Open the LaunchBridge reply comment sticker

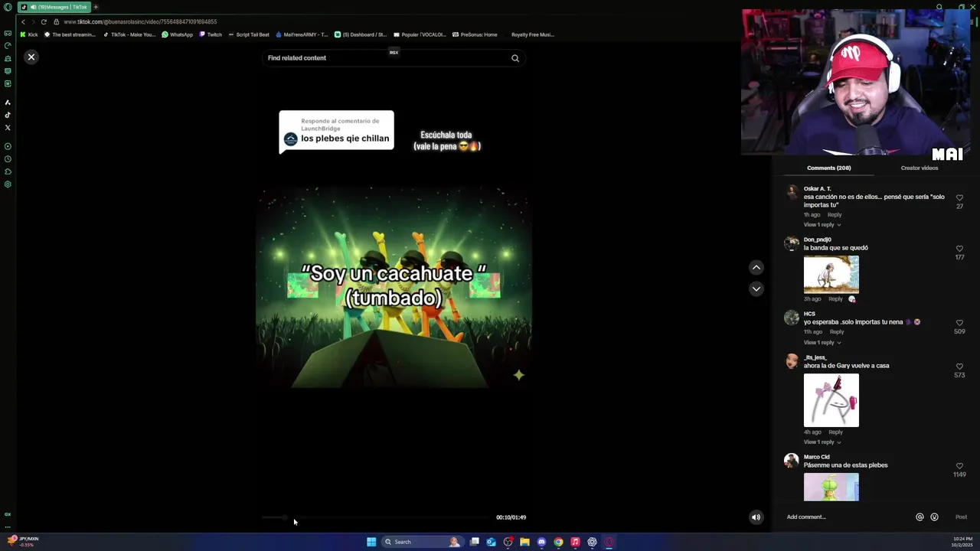336,132
